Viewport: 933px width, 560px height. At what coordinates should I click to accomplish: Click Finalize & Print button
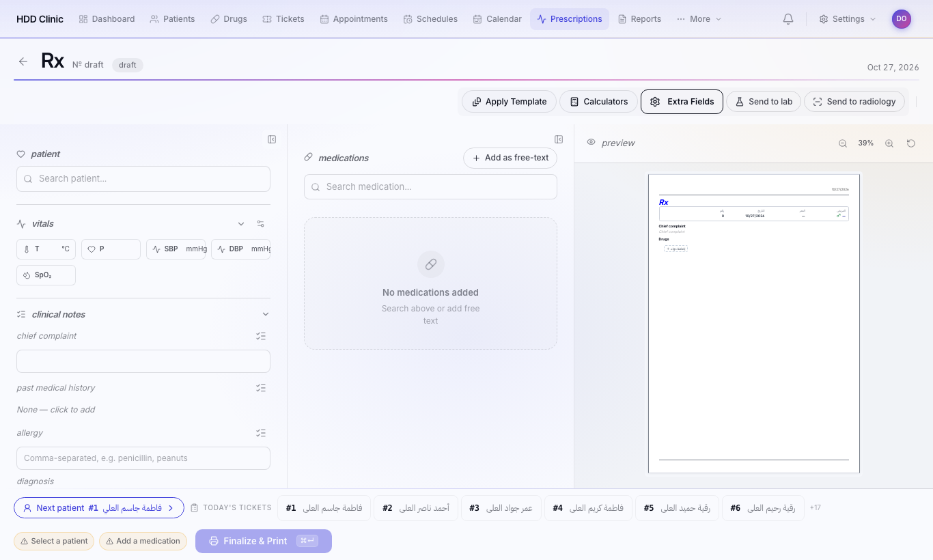click(264, 541)
